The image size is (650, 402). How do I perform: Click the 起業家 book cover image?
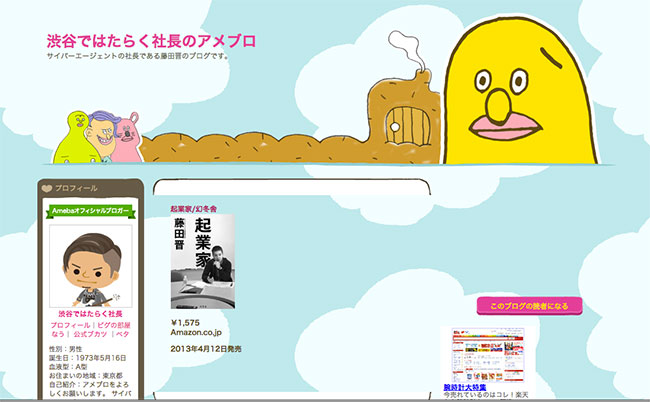tap(203, 262)
